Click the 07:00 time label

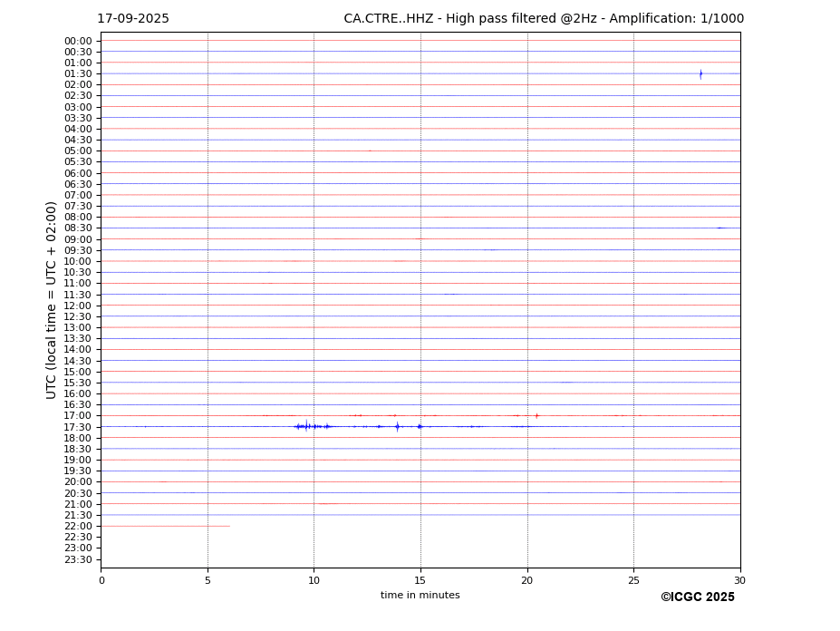pyautogui.click(x=78, y=195)
